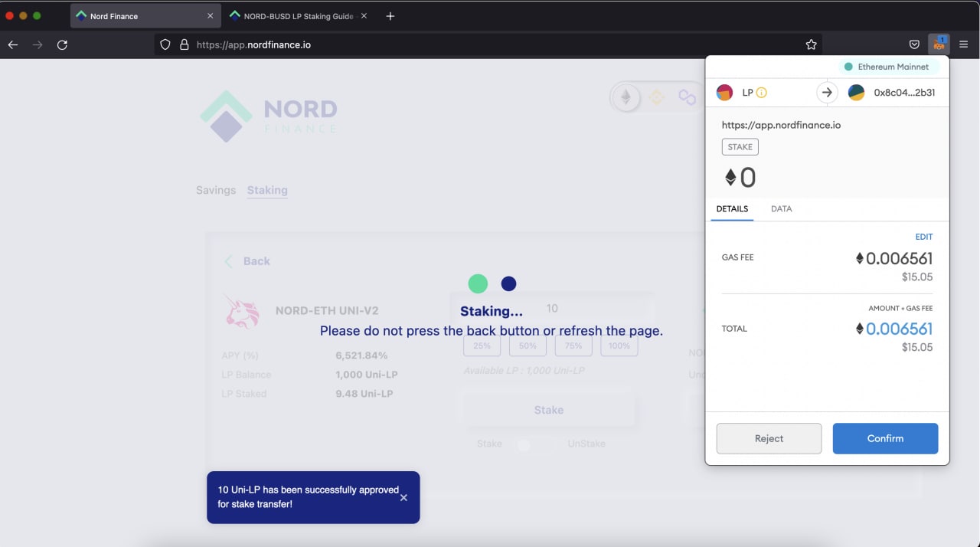Reload the current page
Image resolution: width=980 pixels, height=547 pixels.
pos(63,44)
